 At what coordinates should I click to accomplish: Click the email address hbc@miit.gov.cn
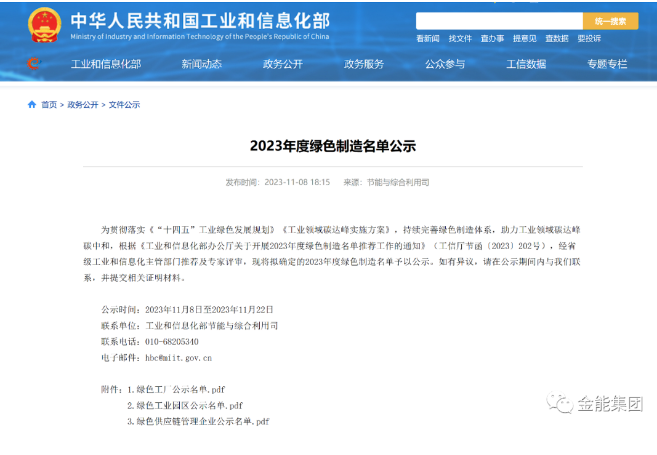pyautogui.click(x=178, y=358)
